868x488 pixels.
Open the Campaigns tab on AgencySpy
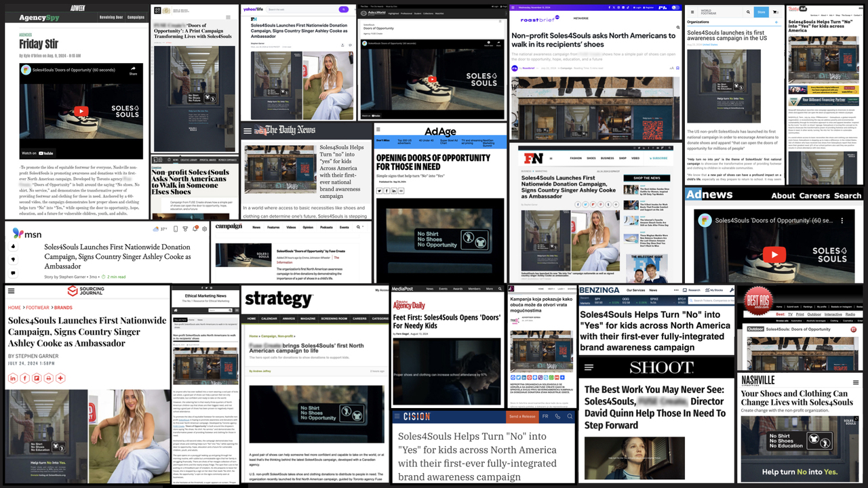tap(136, 17)
